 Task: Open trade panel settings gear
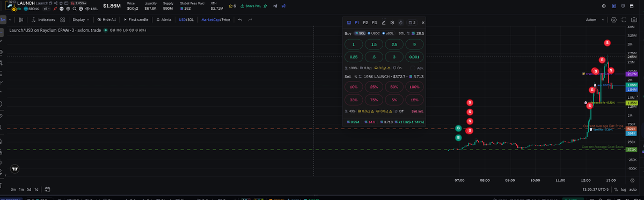point(392,23)
